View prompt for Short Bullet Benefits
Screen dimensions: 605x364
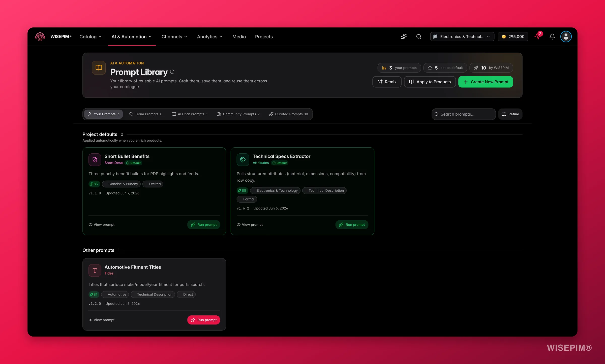[102, 224]
